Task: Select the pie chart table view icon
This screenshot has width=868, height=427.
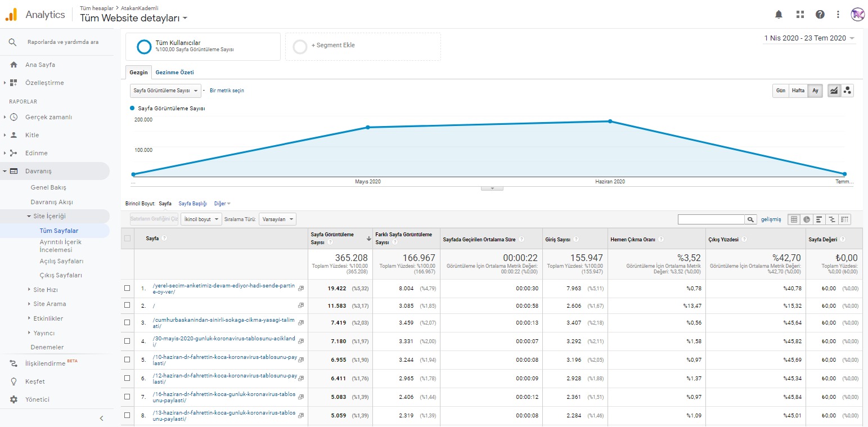Action: 806,219
